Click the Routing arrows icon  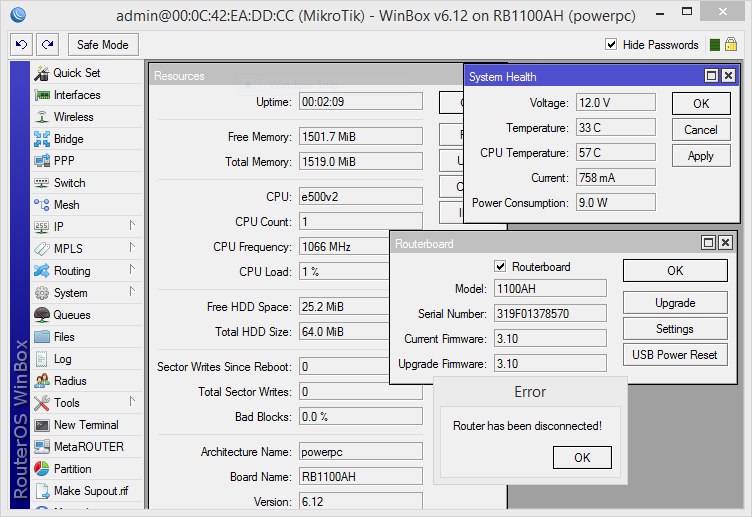tap(42, 271)
